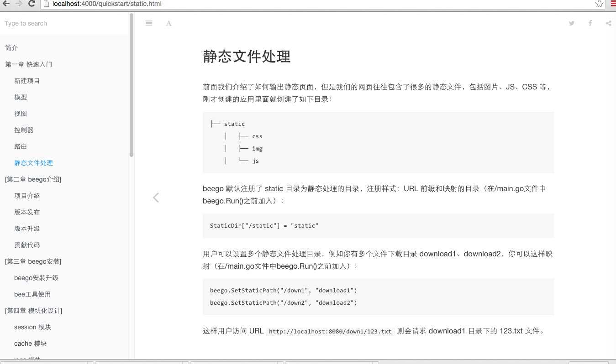
Task: Open [第三章 beego安装] chapter
Action: click(33, 261)
